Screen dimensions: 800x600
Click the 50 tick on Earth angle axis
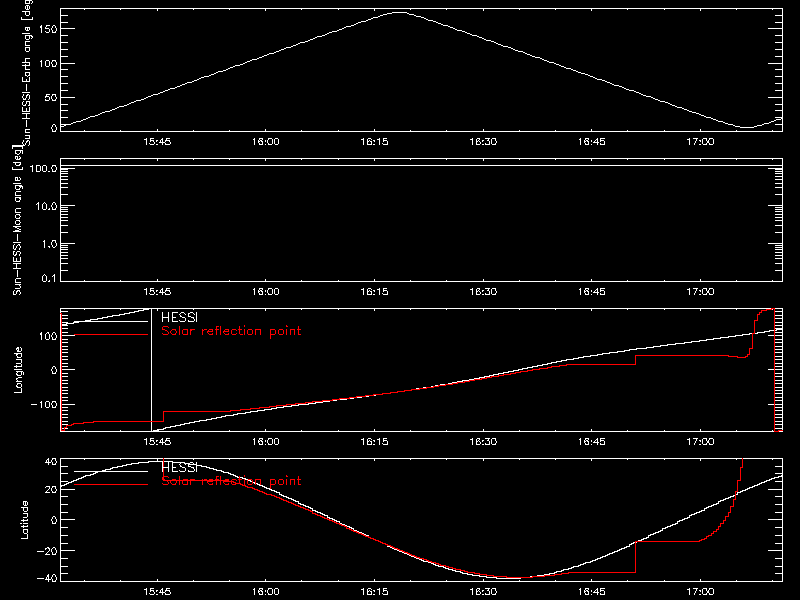coord(51,97)
